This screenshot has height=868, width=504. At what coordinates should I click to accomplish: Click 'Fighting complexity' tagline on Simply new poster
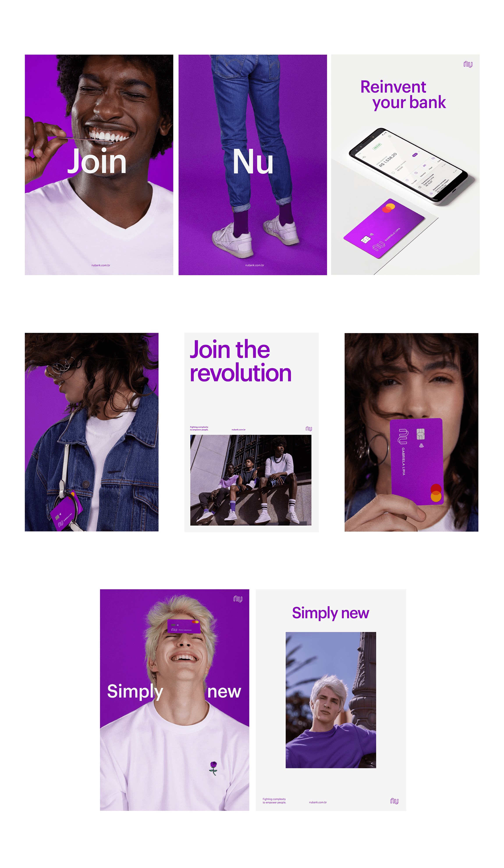pos(274,801)
